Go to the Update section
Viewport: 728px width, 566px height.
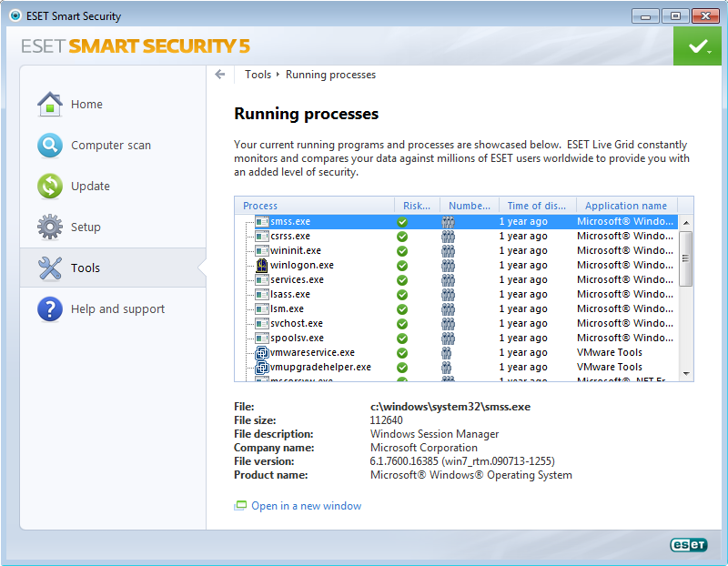[90, 187]
